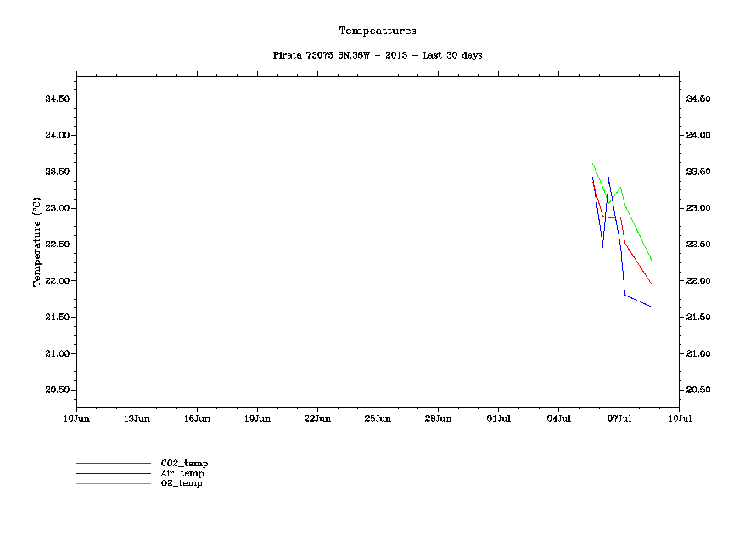Click the blue line in the plot
This screenshot has height=535, width=756.
click(638, 301)
